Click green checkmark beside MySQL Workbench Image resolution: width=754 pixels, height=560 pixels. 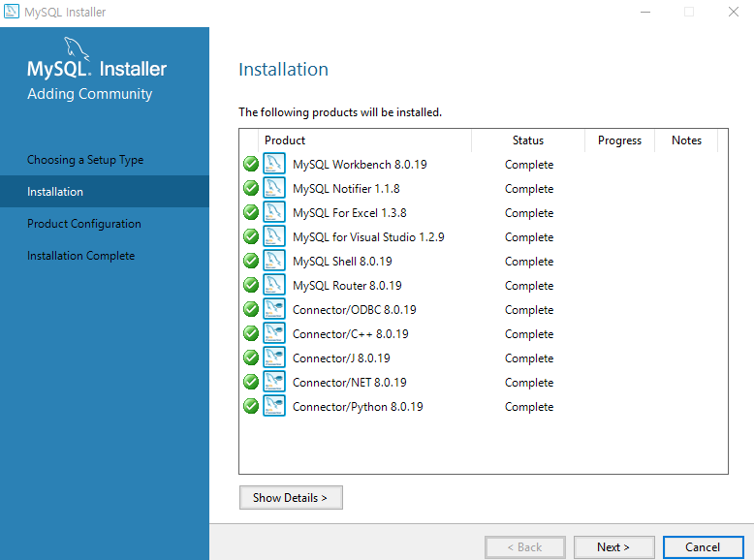pos(251,164)
